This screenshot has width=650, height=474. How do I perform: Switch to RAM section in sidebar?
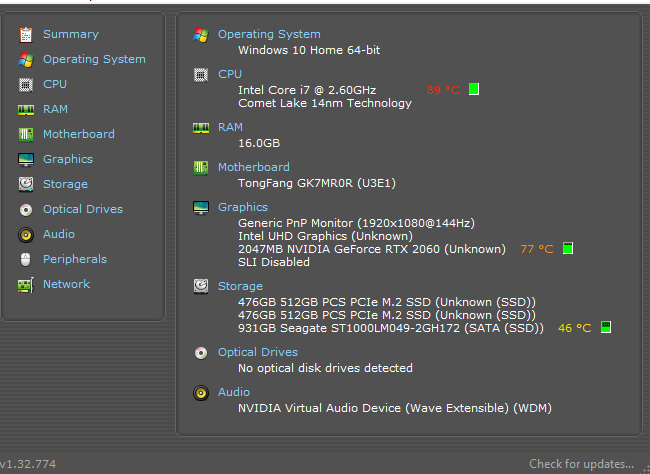click(x=55, y=109)
